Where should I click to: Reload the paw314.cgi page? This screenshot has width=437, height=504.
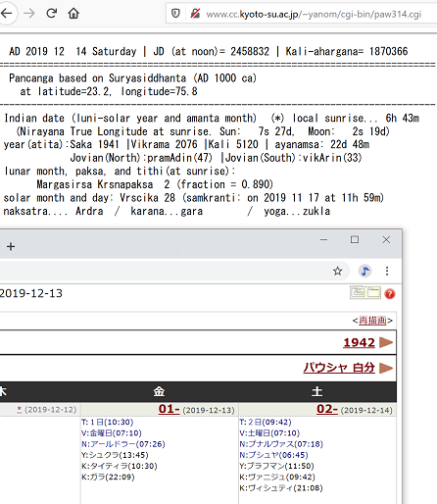point(51,14)
